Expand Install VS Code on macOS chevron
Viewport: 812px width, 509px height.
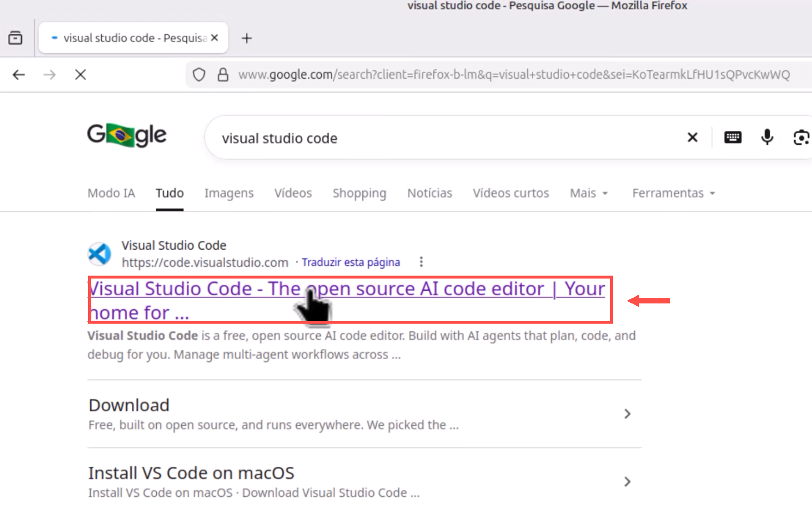(627, 482)
